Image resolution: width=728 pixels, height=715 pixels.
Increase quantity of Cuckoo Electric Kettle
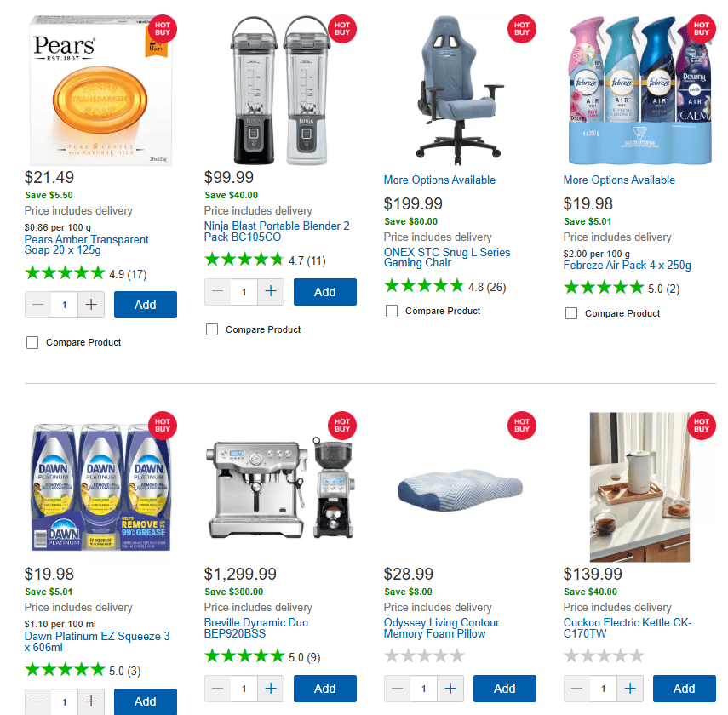tap(630, 689)
